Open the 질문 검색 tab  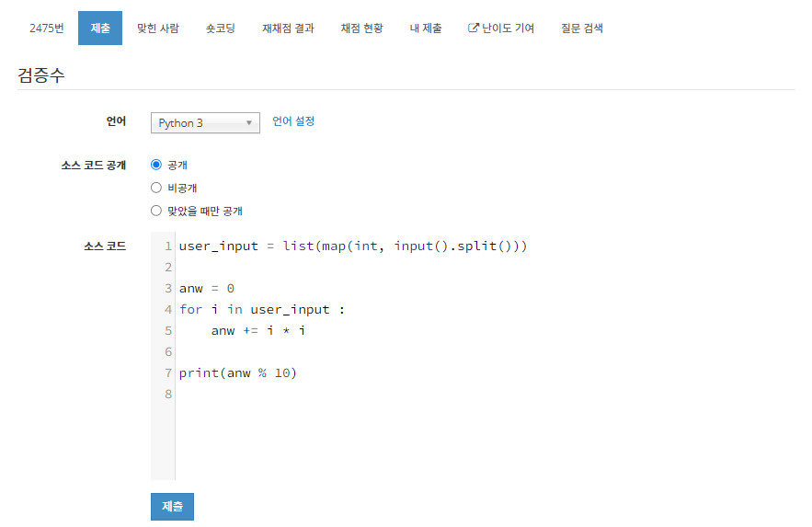(x=582, y=28)
